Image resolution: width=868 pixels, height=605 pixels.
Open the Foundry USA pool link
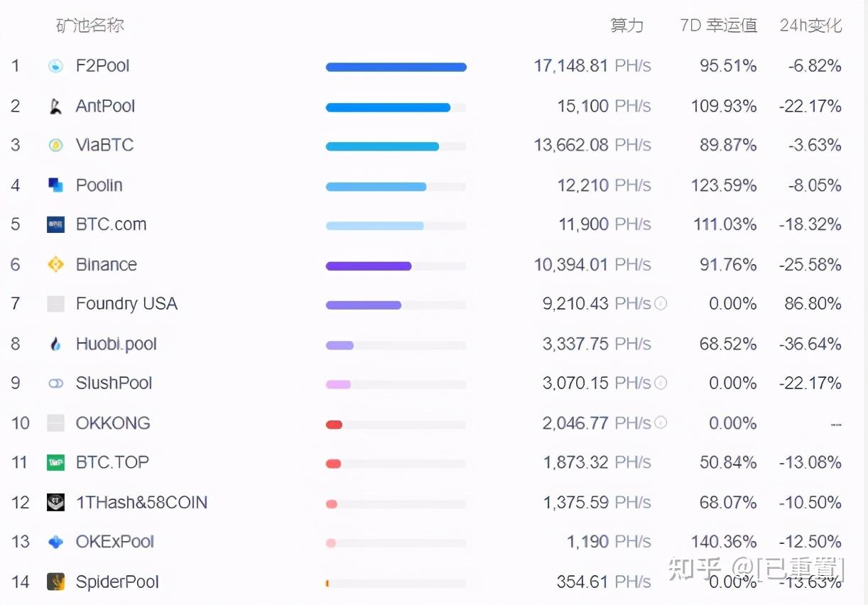click(x=126, y=304)
